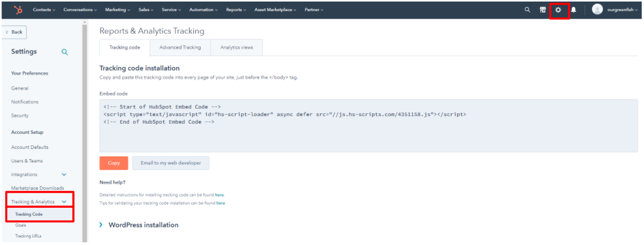The image size is (644, 245).
Task: Search settings with sidebar magnifier icon
Action: click(64, 52)
